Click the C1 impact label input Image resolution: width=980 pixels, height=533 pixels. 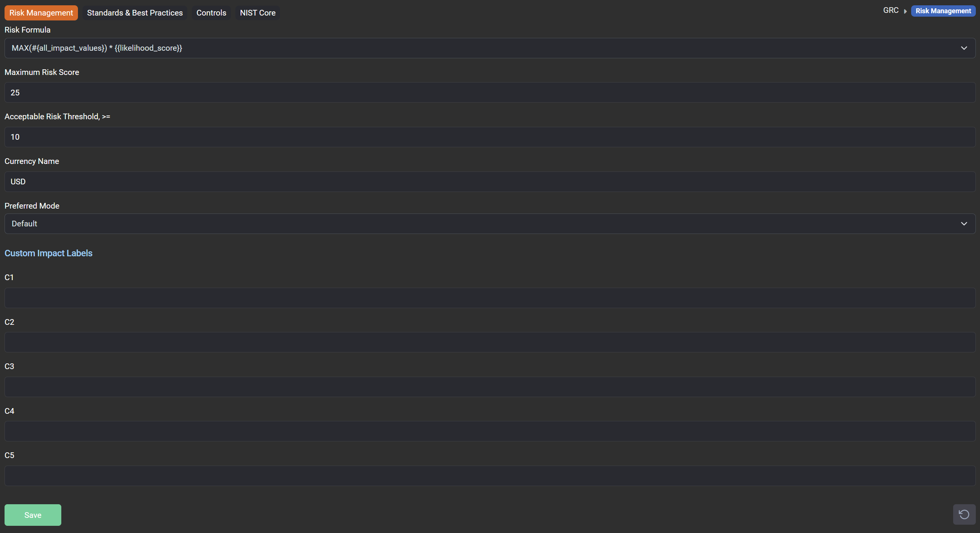tap(490, 298)
